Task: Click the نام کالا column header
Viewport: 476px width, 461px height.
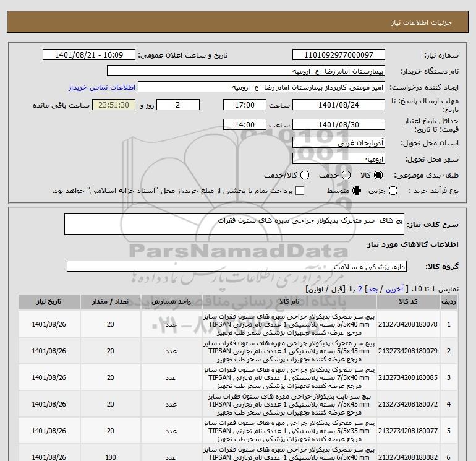Action: (x=289, y=301)
